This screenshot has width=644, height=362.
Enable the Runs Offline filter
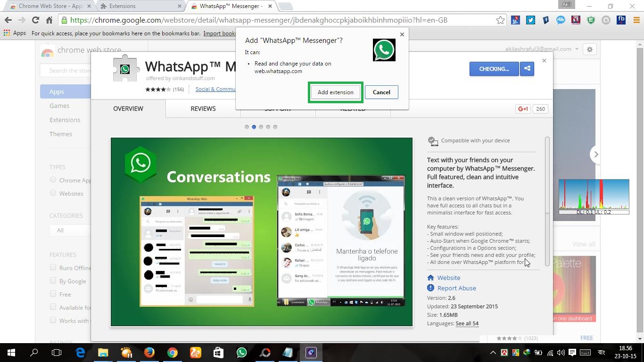pyautogui.click(x=53, y=267)
